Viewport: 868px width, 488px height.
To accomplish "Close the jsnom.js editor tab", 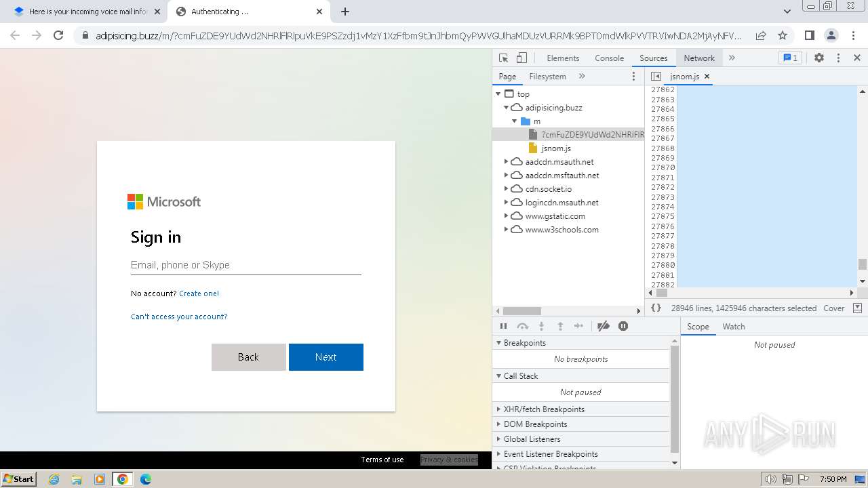I will click(707, 77).
